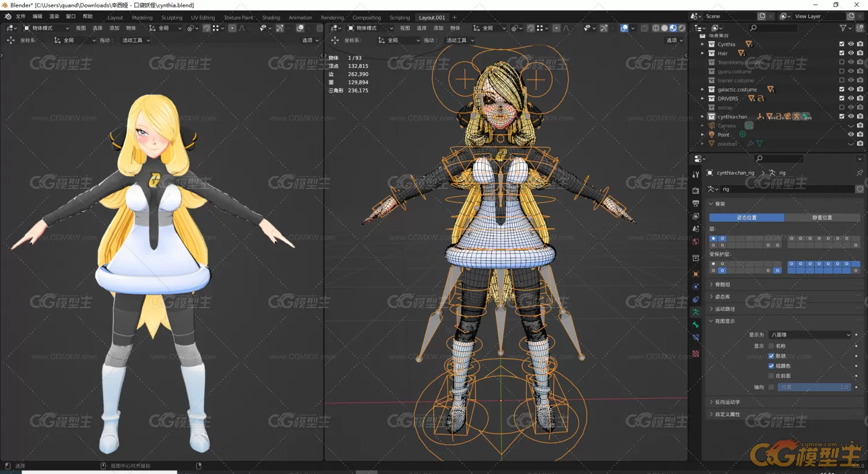
Task: Expand the Cynthia collection
Action: (x=703, y=45)
